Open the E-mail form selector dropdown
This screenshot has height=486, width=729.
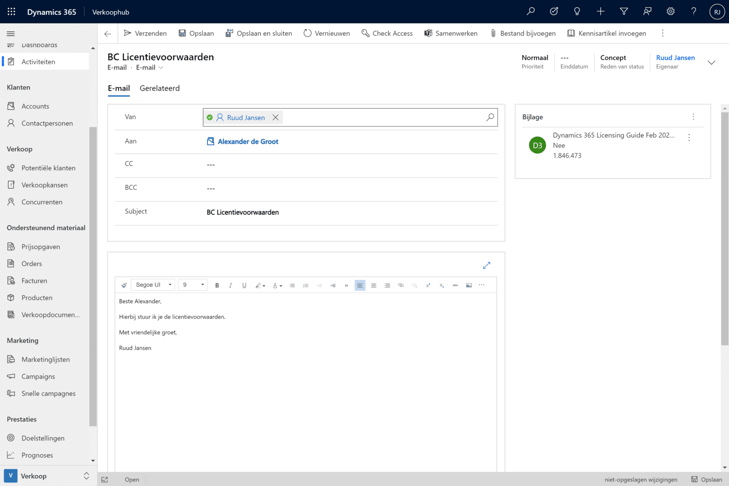tap(150, 68)
